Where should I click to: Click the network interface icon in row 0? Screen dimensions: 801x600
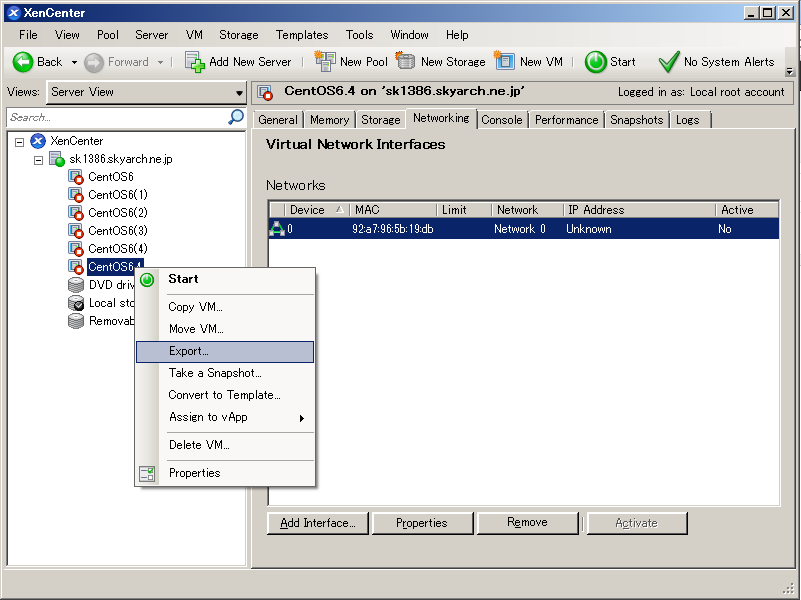(277, 229)
